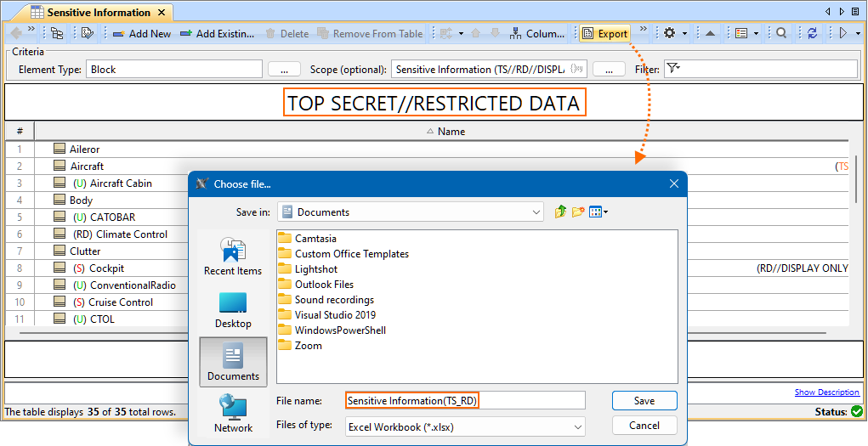Screen dimensions: 868x446
Task: Click the refresh arrows icon
Action: (x=812, y=34)
